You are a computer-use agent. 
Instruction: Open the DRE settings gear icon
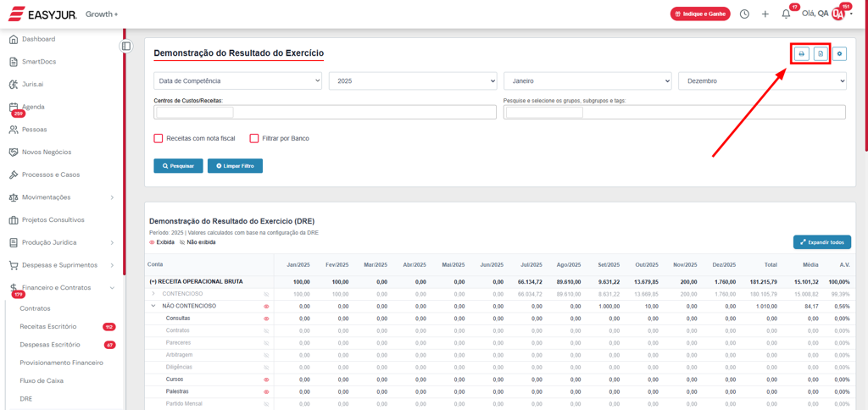pos(839,54)
